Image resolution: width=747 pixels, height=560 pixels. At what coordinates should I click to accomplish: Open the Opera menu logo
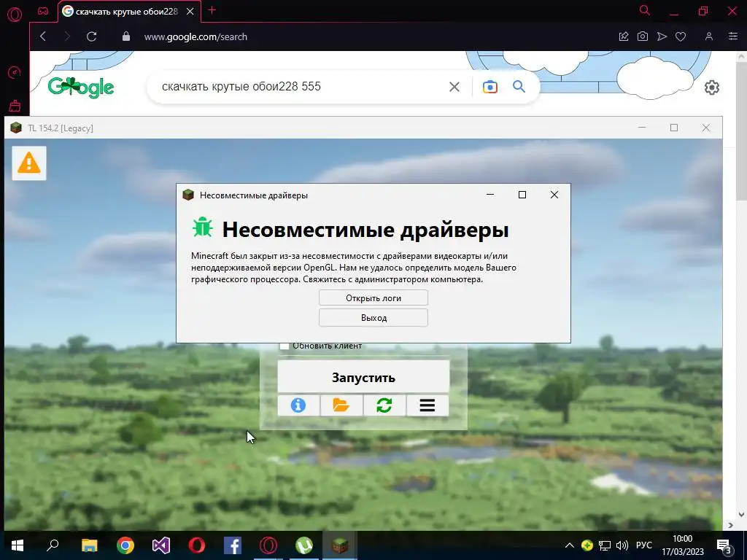(15, 15)
